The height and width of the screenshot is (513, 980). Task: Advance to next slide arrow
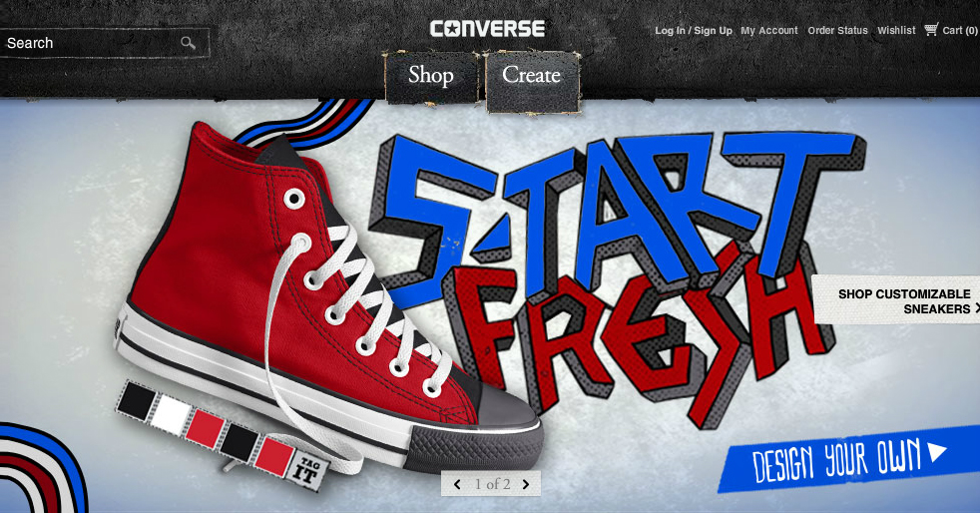tap(526, 484)
